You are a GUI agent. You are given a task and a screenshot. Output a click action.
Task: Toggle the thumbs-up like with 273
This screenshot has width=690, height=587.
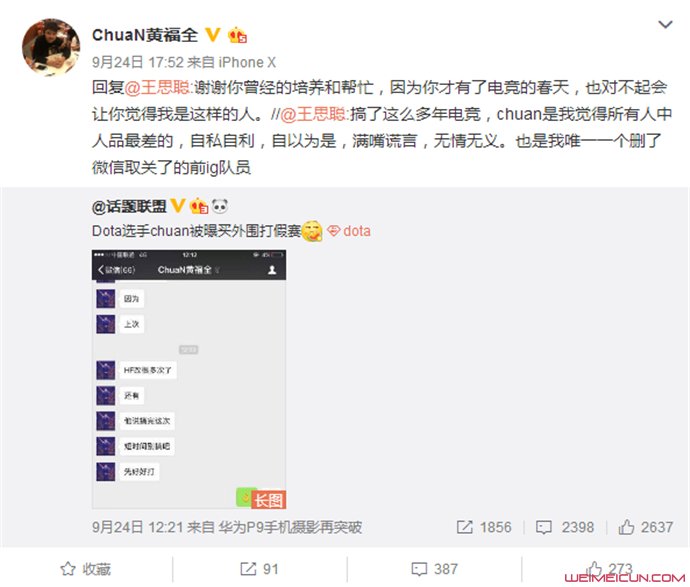pos(609,569)
